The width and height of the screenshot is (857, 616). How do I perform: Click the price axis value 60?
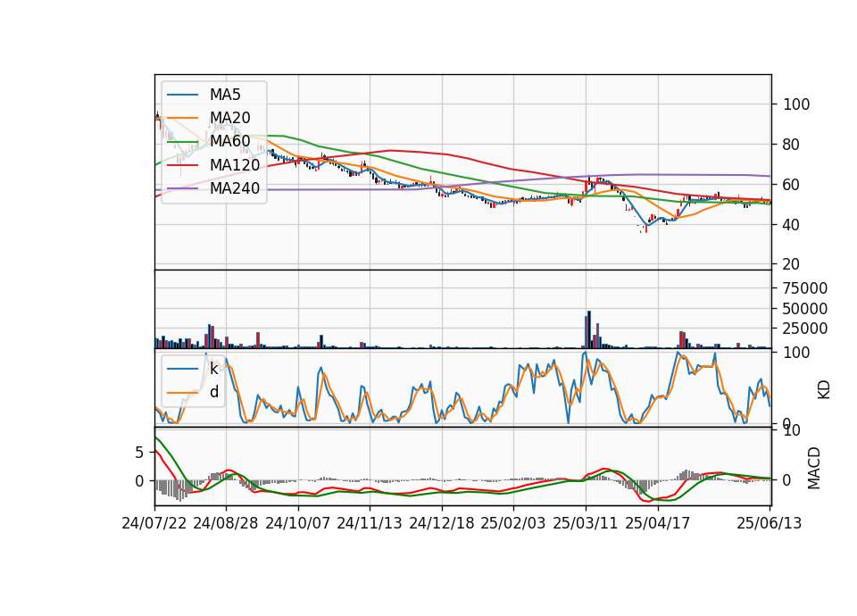tap(790, 185)
